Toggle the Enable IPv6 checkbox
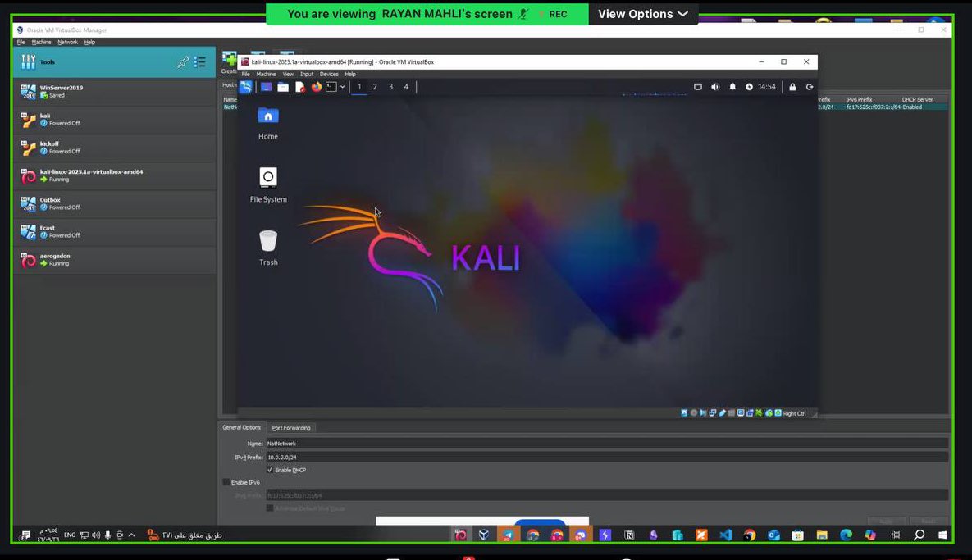 226,482
